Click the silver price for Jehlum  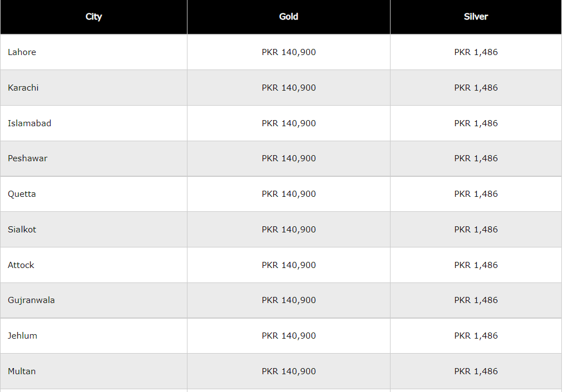(476, 336)
